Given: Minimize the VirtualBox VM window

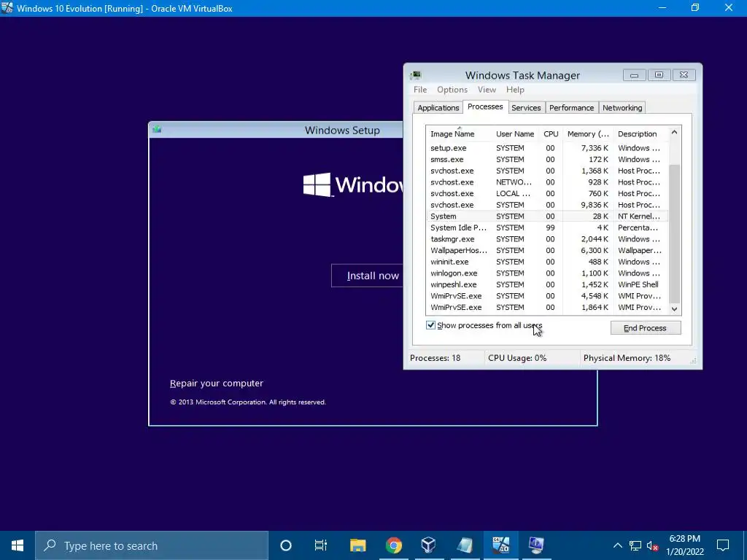Looking at the screenshot, I should coord(662,8).
